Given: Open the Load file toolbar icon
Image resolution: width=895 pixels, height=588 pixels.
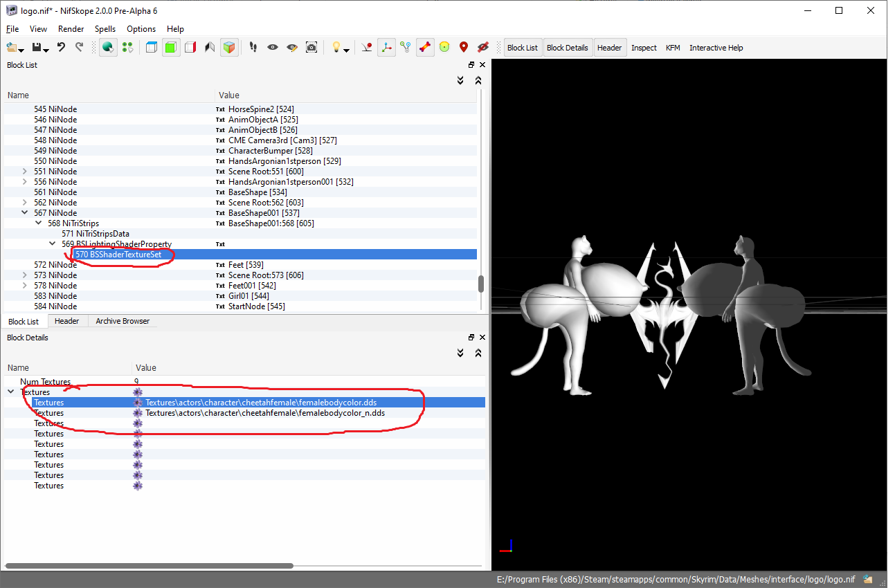Looking at the screenshot, I should point(12,48).
